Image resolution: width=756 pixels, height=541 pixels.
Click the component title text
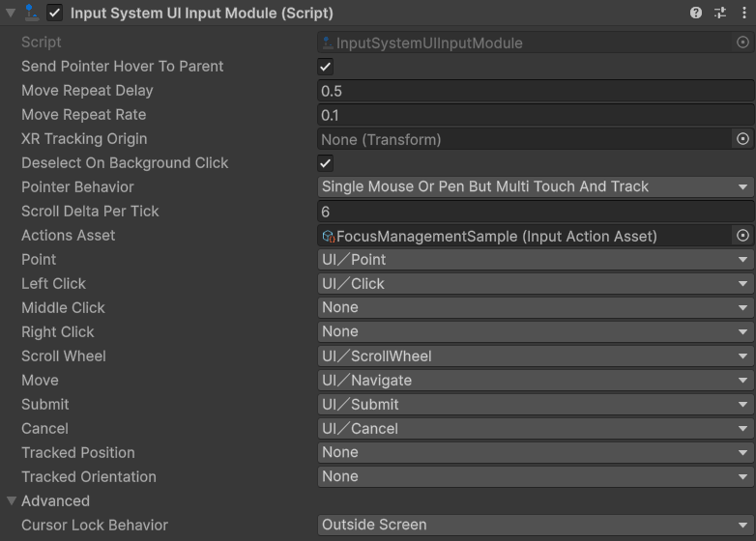[201, 13]
